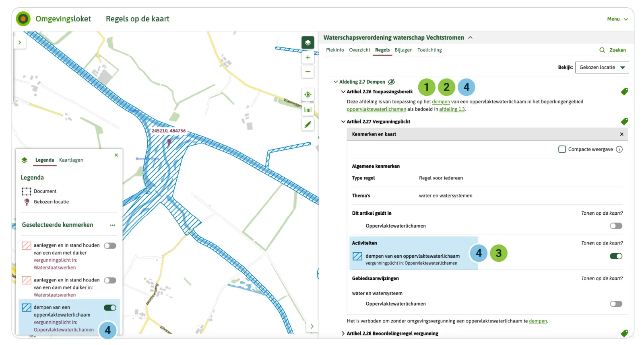
Task: Select the Legenda tab
Action: click(45, 160)
